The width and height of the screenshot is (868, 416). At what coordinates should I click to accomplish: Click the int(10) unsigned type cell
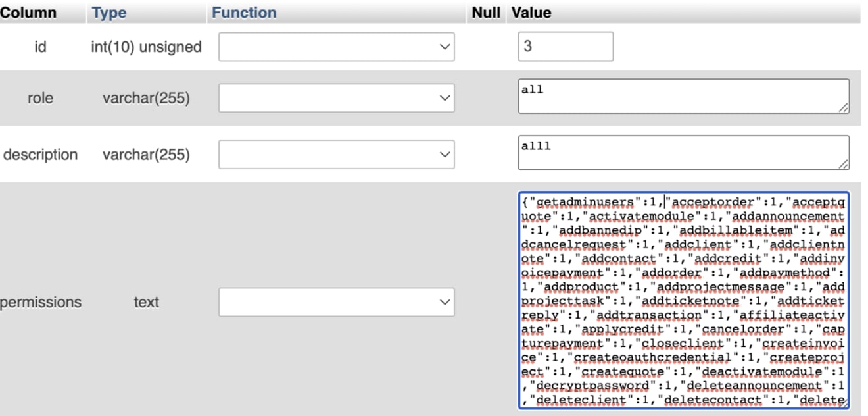[146, 47]
